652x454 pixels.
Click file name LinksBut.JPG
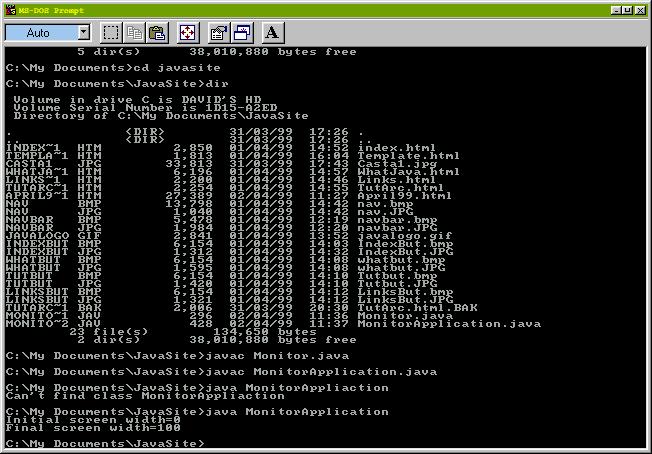pos(405,299)
